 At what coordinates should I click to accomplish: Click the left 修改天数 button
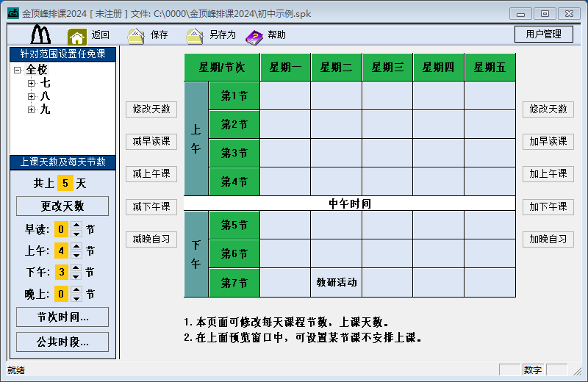[x=151, y=109]
